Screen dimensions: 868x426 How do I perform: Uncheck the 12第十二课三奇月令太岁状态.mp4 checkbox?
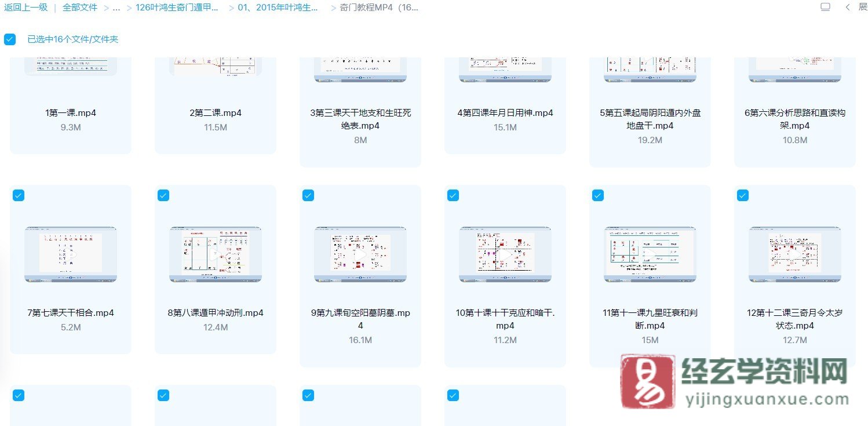click(743, 196)
